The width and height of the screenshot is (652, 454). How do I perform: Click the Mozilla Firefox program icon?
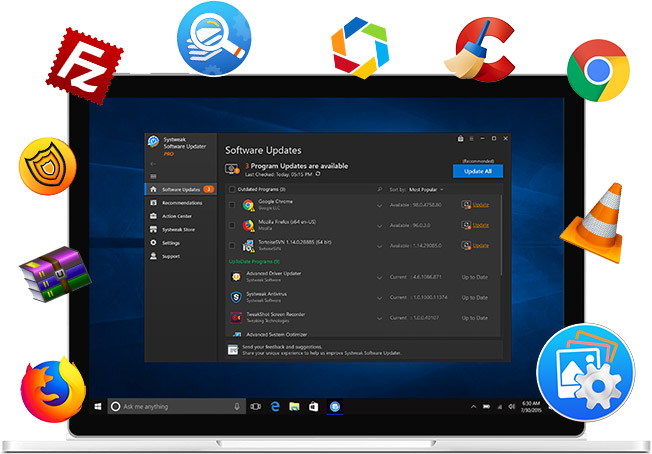tap(249, 225)
